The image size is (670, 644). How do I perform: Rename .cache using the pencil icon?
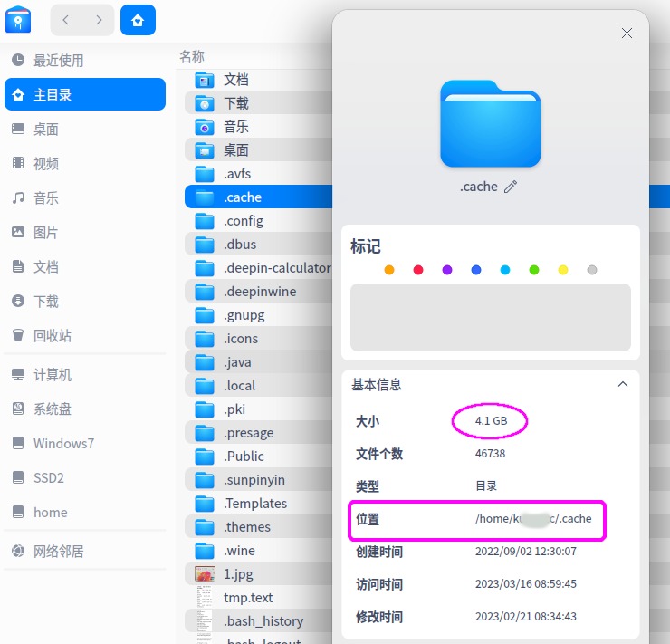point(511,187)
